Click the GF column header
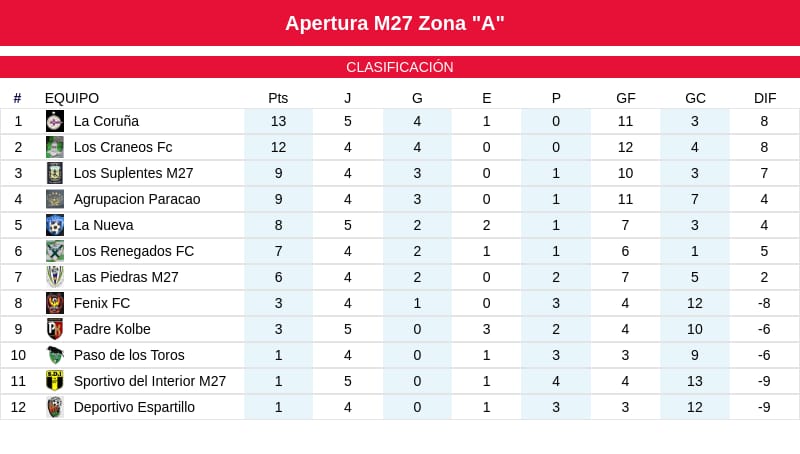This screenshot has width=800, height=454. click(x=626, y=98)
